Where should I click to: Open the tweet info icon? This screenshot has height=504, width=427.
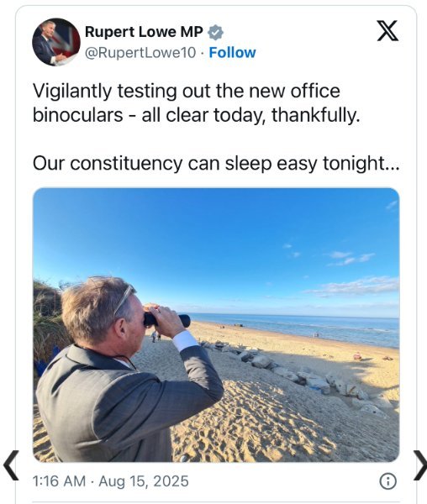point(388,481)
